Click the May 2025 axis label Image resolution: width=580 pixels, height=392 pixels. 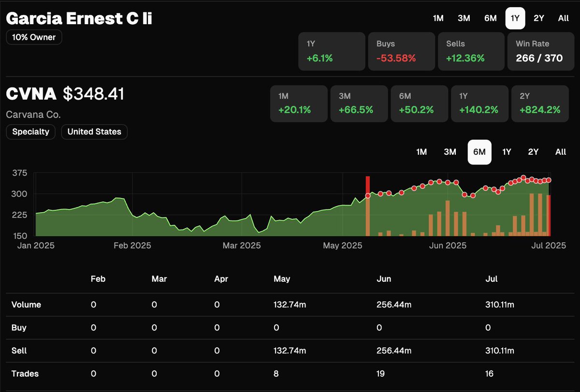point(342,246)
